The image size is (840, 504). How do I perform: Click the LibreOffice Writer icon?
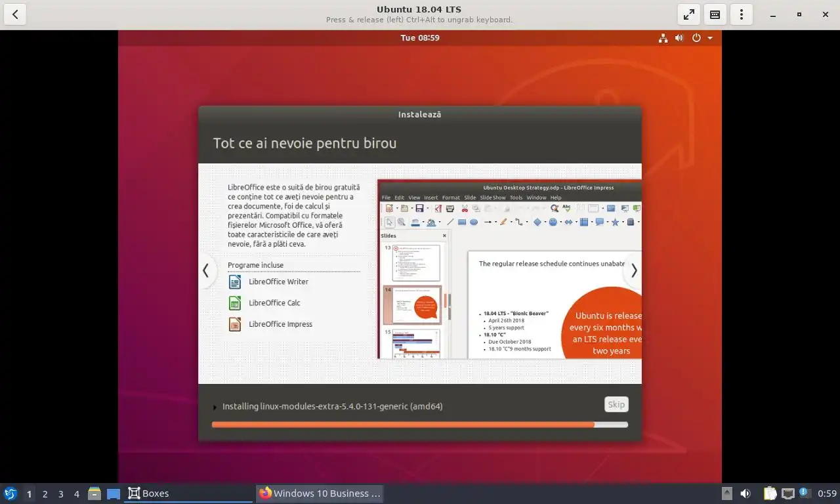(x=235, y=282)
